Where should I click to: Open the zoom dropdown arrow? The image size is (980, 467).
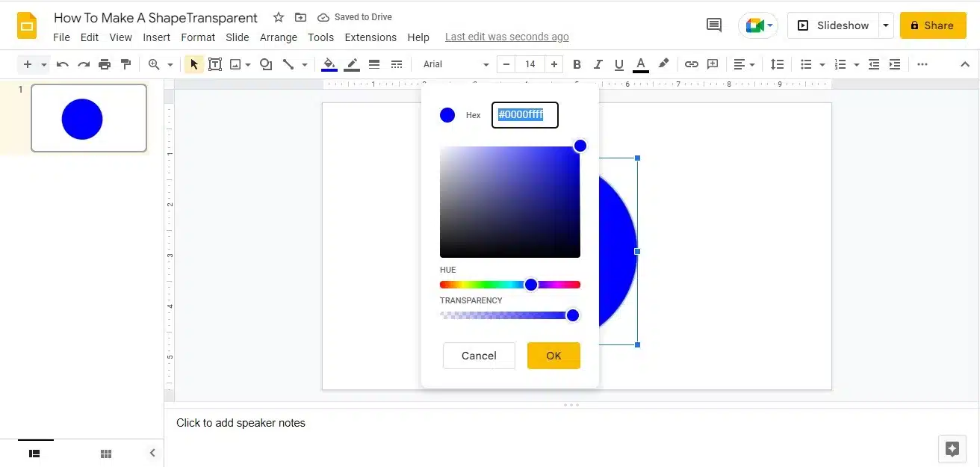(x=170, y=65)
